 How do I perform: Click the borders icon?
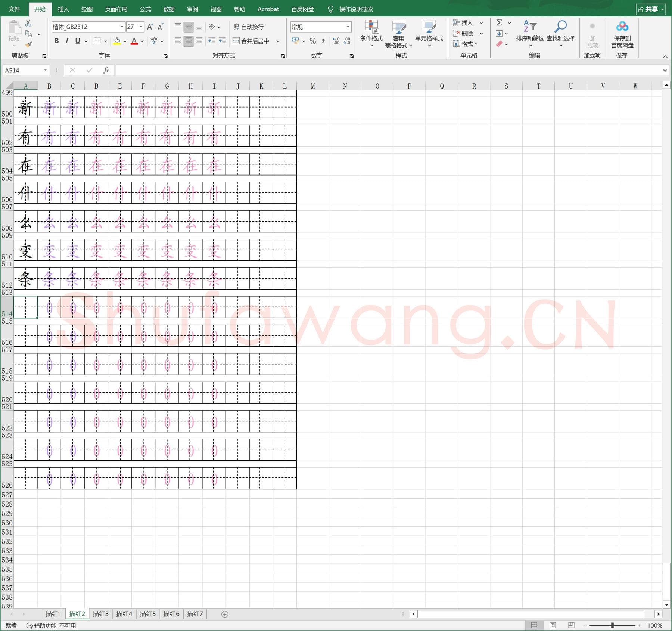(97, 41)
